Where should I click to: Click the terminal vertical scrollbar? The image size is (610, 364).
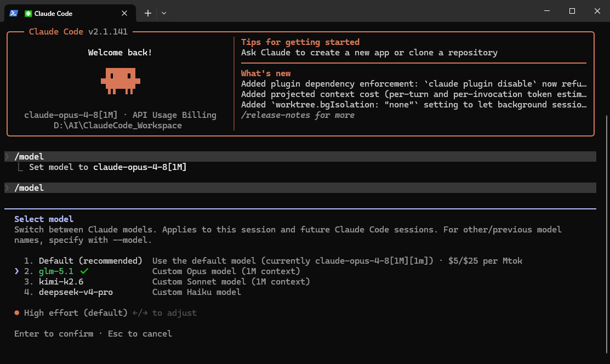click(x=607, y=234)
